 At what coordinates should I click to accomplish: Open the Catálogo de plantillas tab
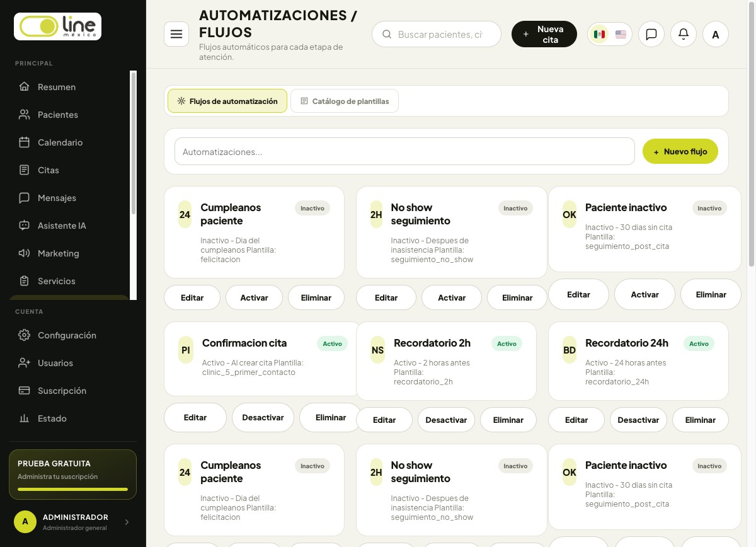(345, 101)
